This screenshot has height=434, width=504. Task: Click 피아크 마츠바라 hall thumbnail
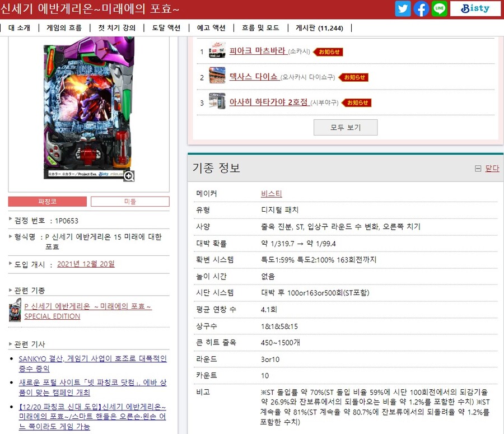[x=217, y=50]
